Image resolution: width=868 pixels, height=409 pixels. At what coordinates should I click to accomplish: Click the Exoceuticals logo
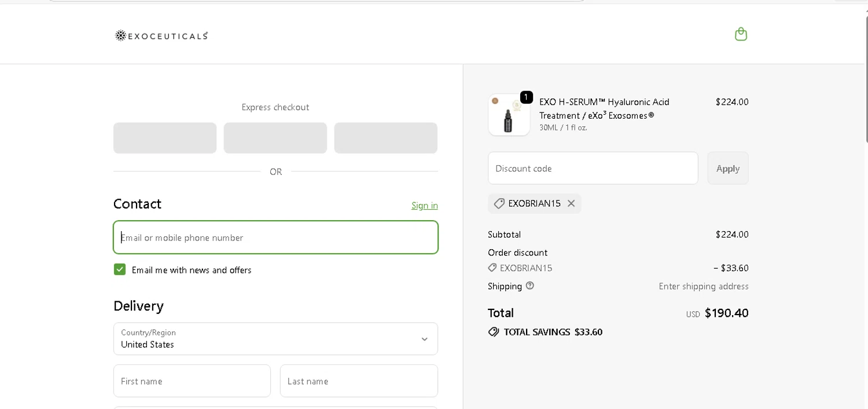(x=161, y=36)
